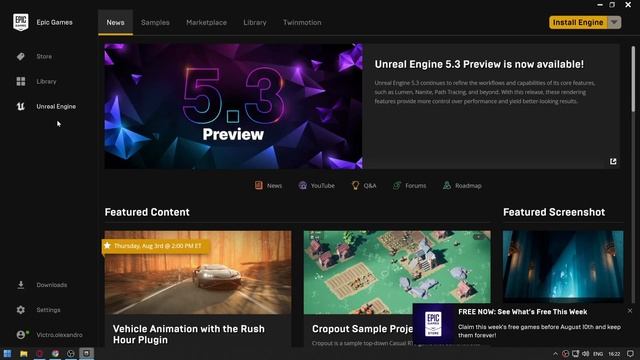Open the Settings gear icon

click(x=21, y=310)
